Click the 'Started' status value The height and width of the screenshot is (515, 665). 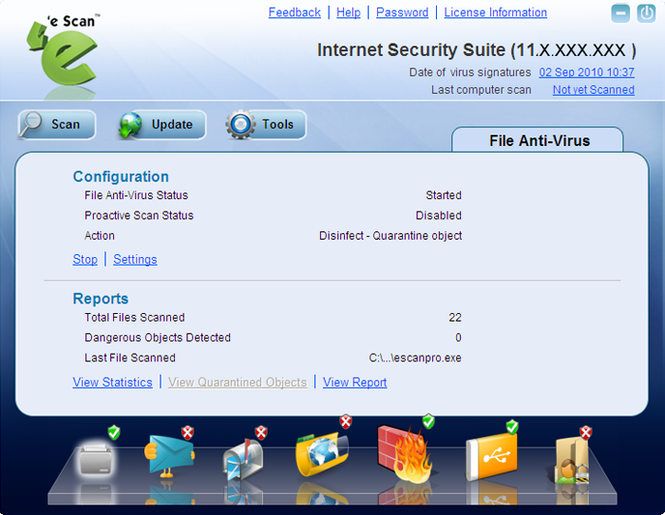tap(443, 195)
